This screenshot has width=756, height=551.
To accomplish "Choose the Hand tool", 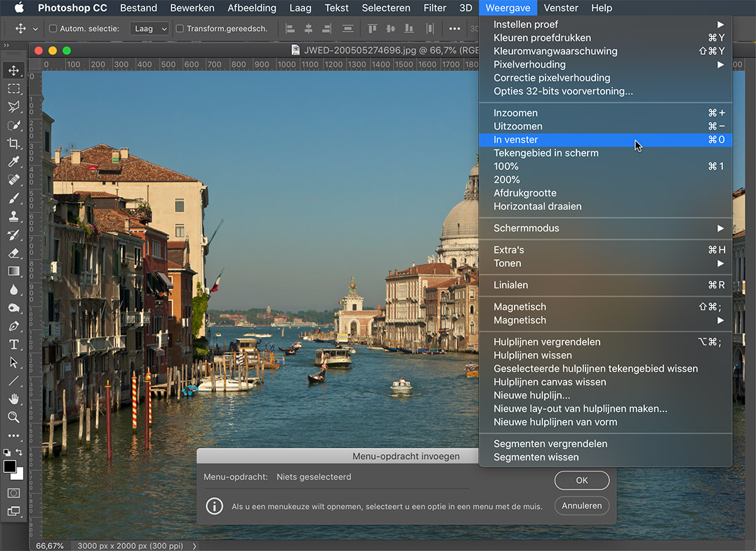I will pyautogui.click(x=13, y=399).
